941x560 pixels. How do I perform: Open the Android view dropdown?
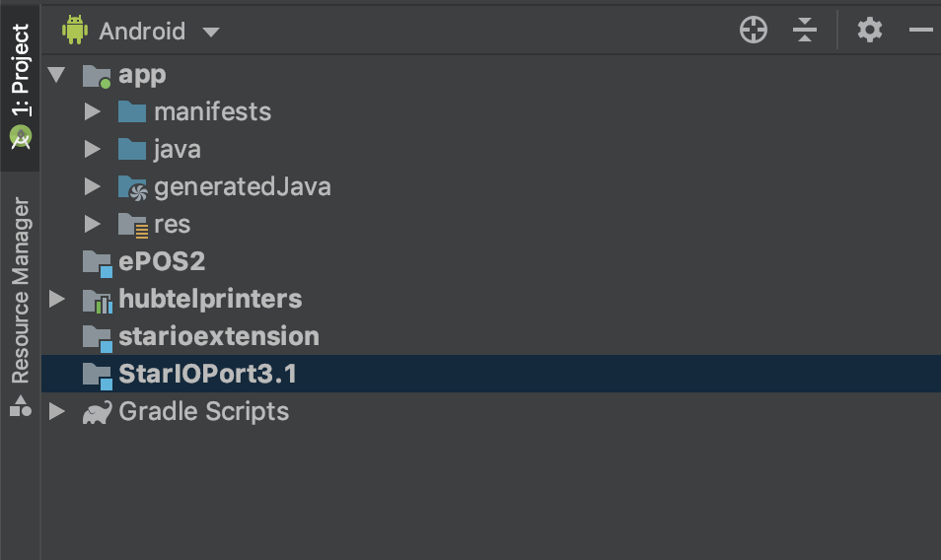pos(210,32)
